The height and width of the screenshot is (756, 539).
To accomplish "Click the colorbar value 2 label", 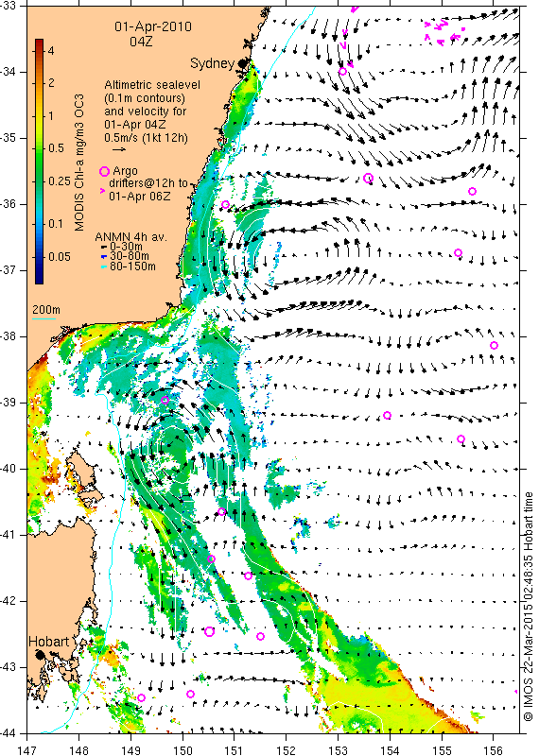I will (51, 83).
